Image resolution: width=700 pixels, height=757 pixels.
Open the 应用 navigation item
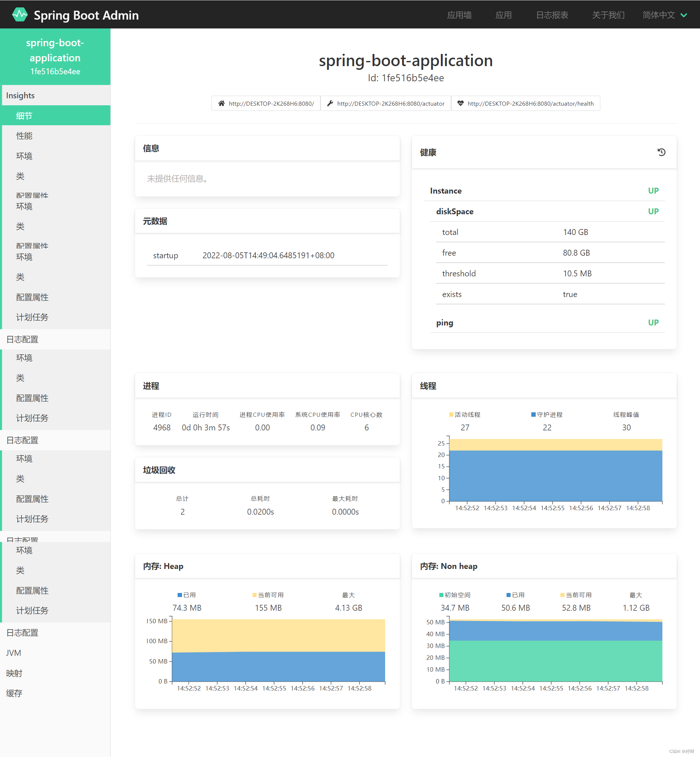point(504,15)
